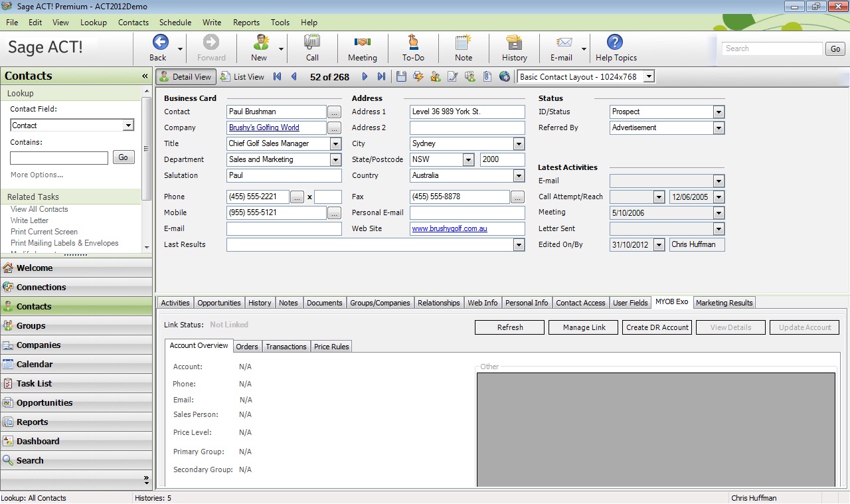The width and height of the screenshot is (850, 504).
Task: Create a Note from the toolbar
Action: tap(464, 42)
